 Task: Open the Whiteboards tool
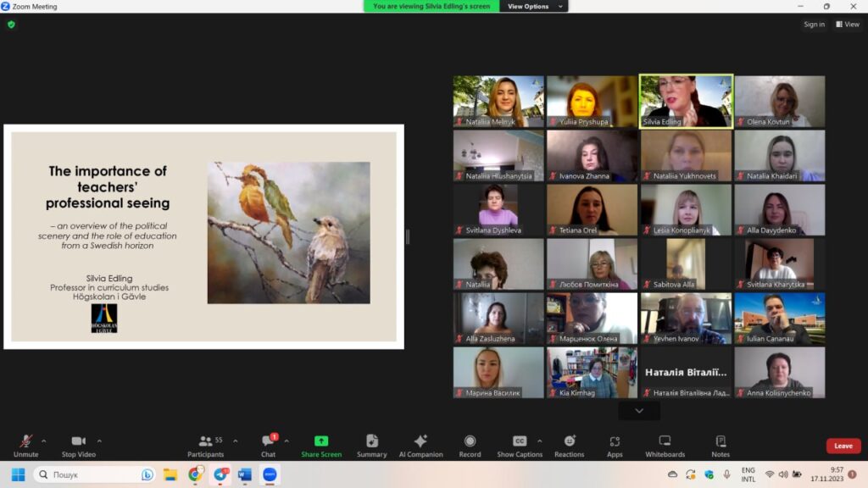click(x=665, y=446)
